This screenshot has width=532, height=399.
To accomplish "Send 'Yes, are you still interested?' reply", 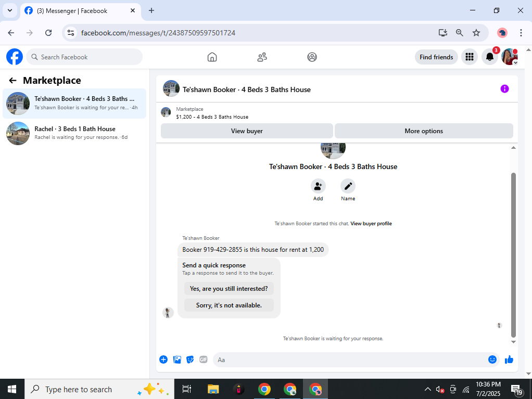I will point(229,289).
